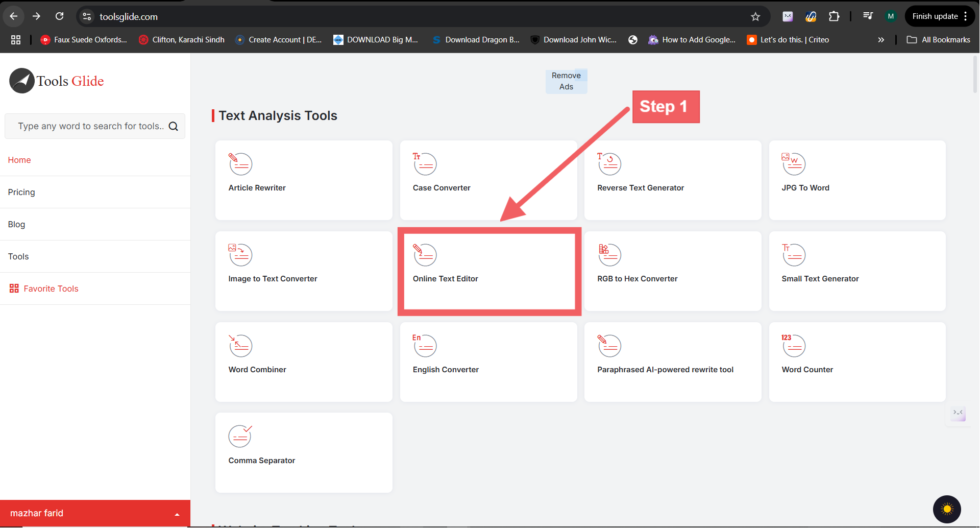Focus the tool search input field
This screenshot has height=528, width=980.
(91, 126)
